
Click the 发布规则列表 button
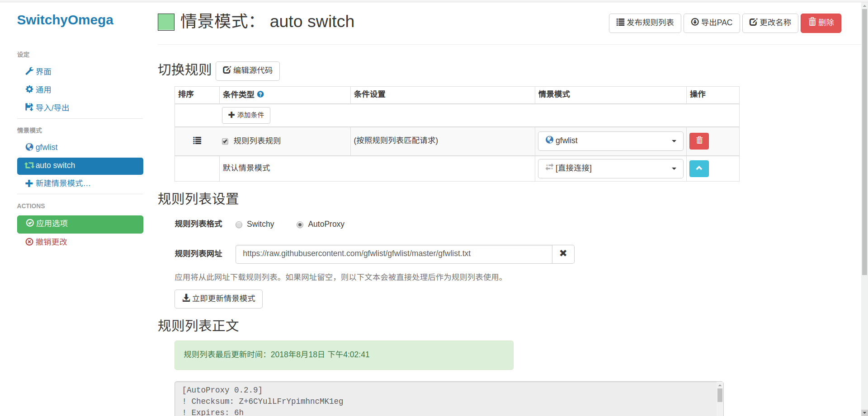645,23
